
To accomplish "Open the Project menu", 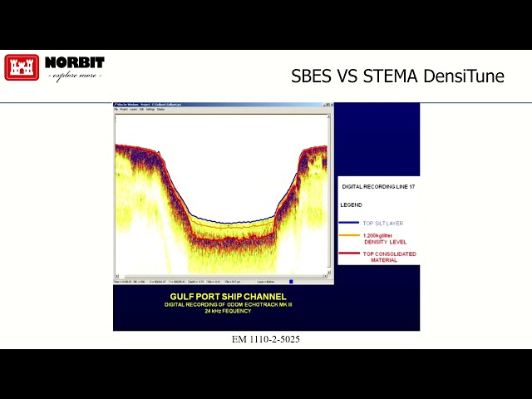I will (x=124, y=109).
